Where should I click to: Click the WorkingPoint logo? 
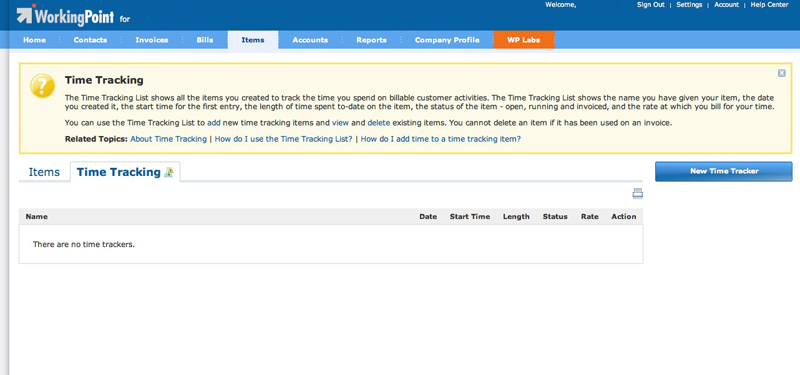(x=65, y=15)
